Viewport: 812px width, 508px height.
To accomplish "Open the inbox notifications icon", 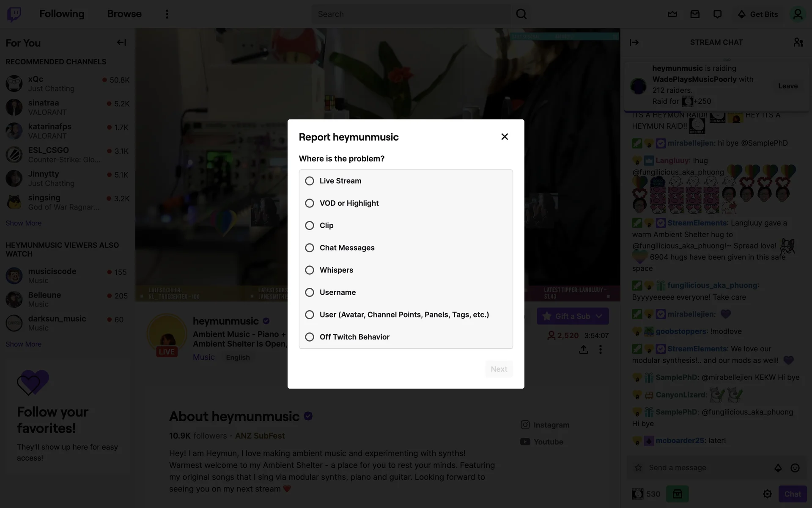I will tap(695, 14).
